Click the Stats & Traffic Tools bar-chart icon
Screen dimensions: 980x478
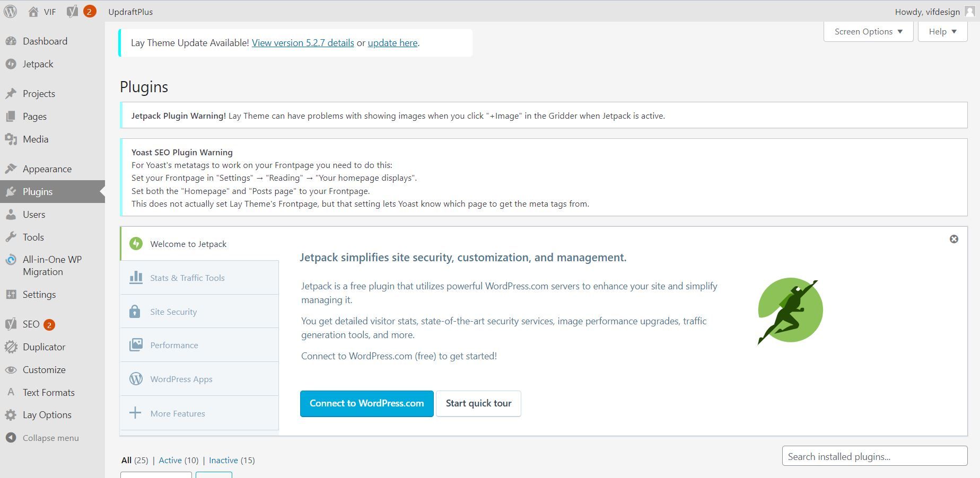(x=136, y=278)
